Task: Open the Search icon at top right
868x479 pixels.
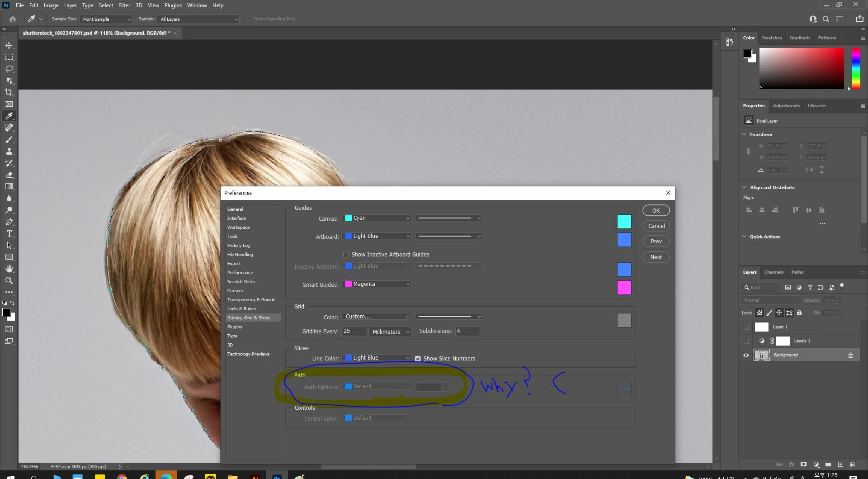Action: tap(826, 19)
